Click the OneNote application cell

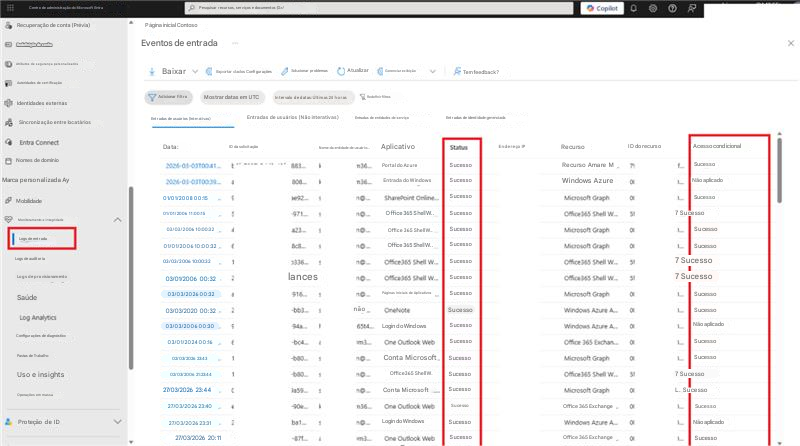[x=397, y=310]
